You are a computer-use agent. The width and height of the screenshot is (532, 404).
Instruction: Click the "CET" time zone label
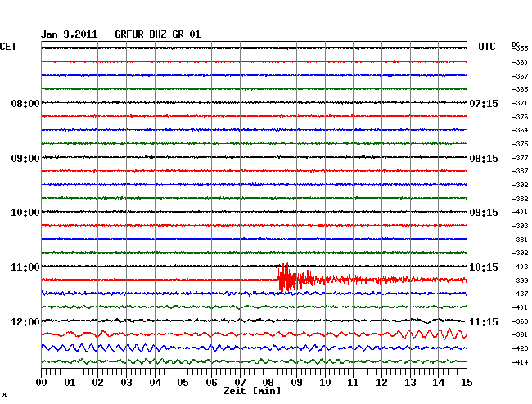[x=8, y=47]
